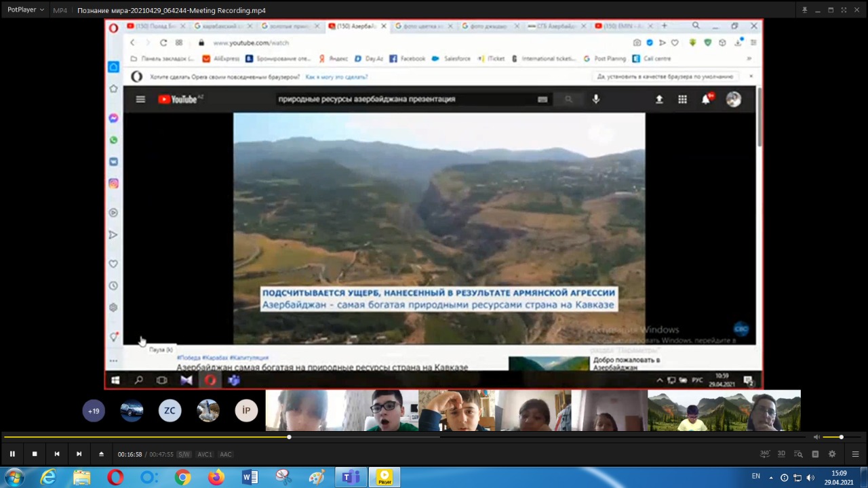The width and height of the screenshot is (868, 488).
Task: Click the MP4 format label in title bar
Action: (60, 10)
